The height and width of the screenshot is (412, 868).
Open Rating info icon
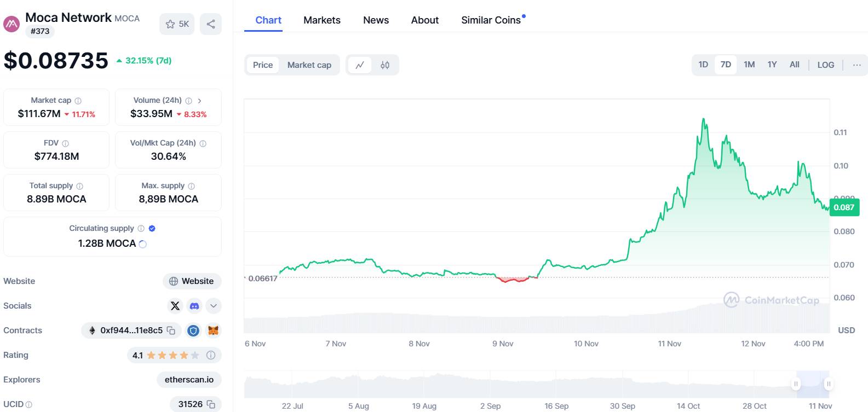click(211, 355)
